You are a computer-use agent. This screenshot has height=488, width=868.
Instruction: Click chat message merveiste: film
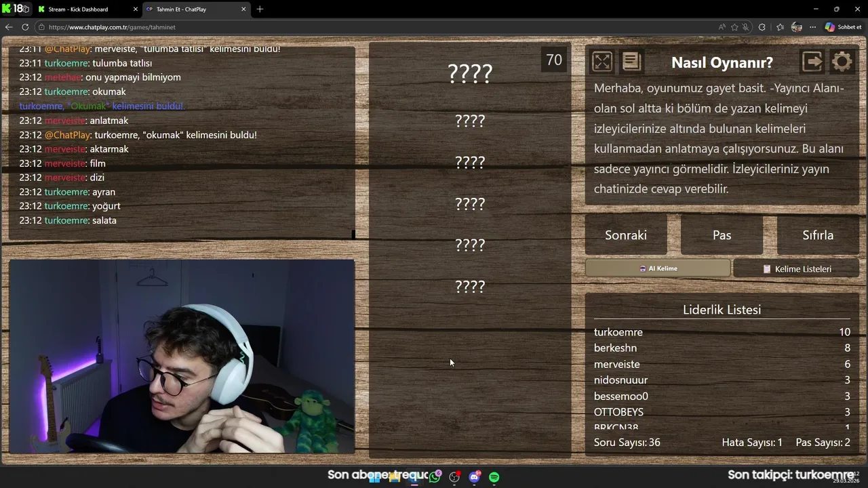tap(62, 163)
